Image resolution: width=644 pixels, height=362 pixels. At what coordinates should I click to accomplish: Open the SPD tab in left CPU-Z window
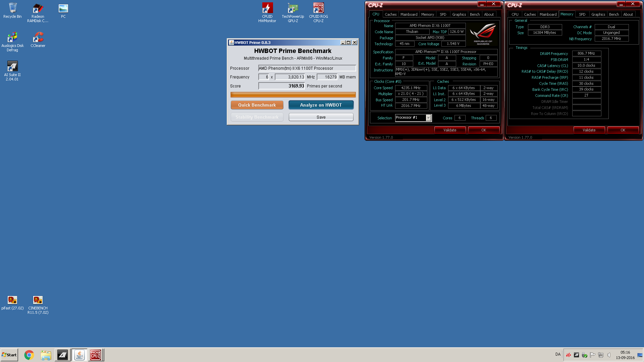[x=443, y=14]
